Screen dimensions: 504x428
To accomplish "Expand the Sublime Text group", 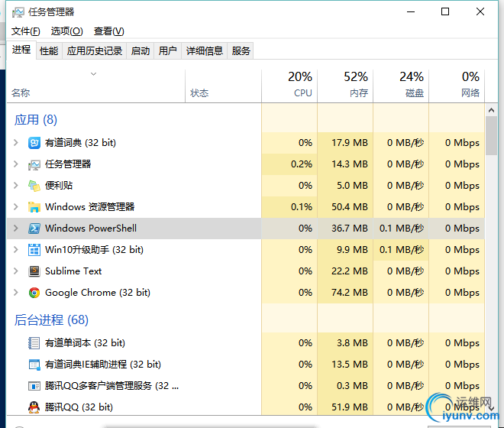I will click(16, 271).
